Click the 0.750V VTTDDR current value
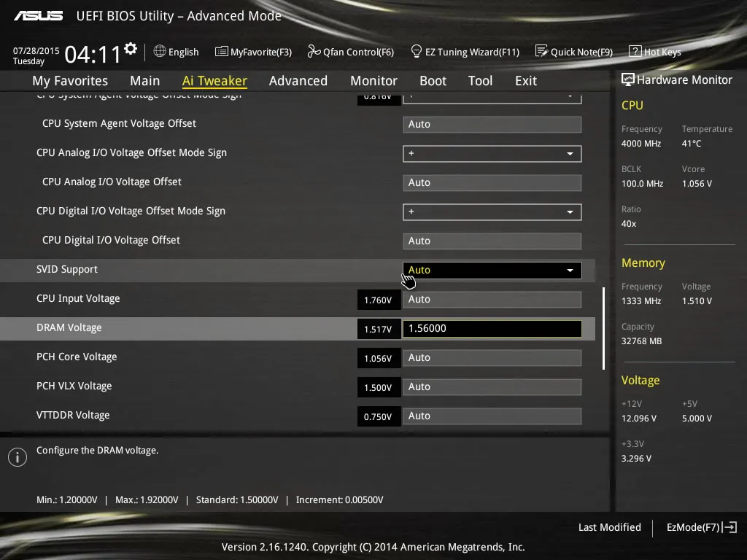 pyautogui.click(x=379, y=416)
